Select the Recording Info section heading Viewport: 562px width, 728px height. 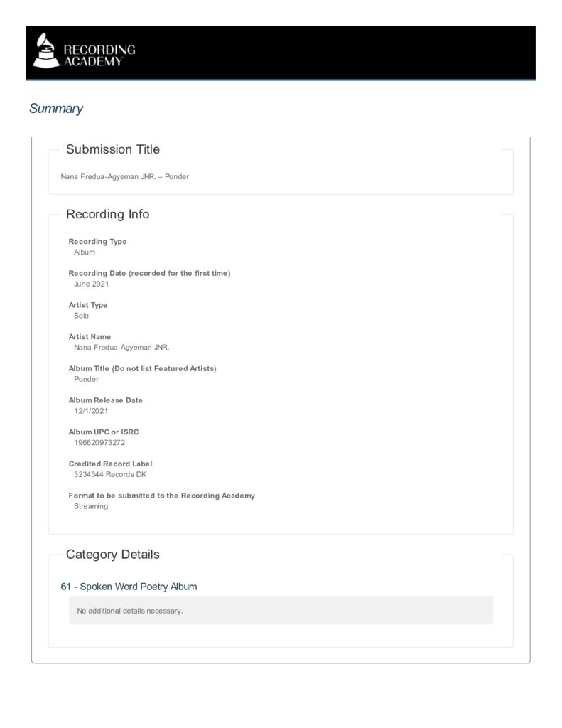pos(108,214)
